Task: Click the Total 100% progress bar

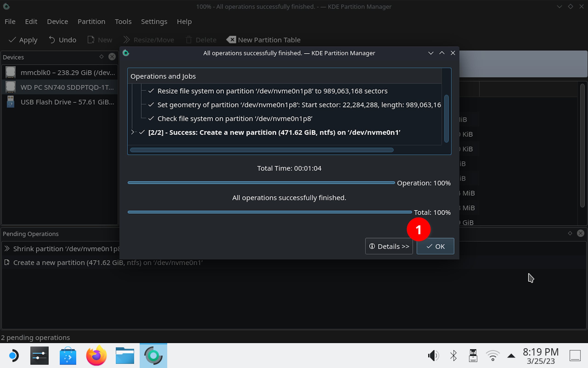Action: point(269,212)
